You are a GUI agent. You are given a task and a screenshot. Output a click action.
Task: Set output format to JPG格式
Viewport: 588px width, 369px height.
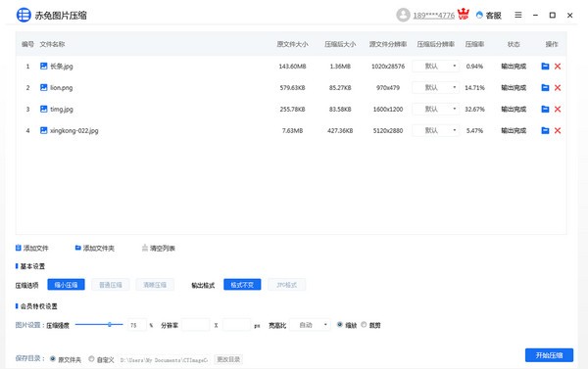click(286, 285)
